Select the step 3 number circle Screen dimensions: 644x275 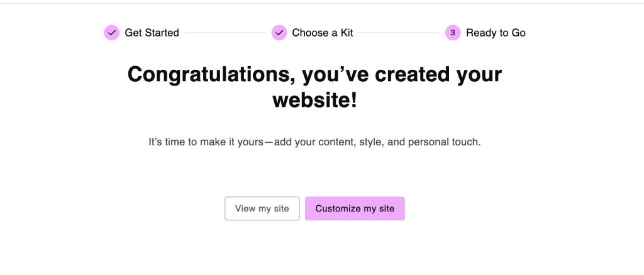[x=453, y=33]
